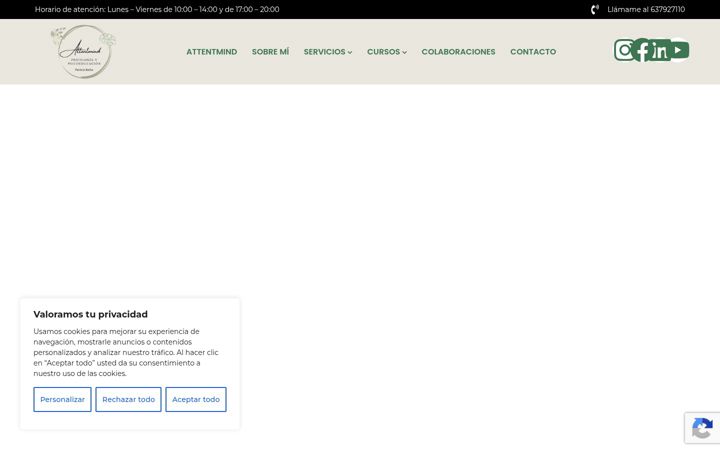Click the Llámame al 637927110 link
The width and height of the screenshot is (720, 450).
tap(646, 9)
